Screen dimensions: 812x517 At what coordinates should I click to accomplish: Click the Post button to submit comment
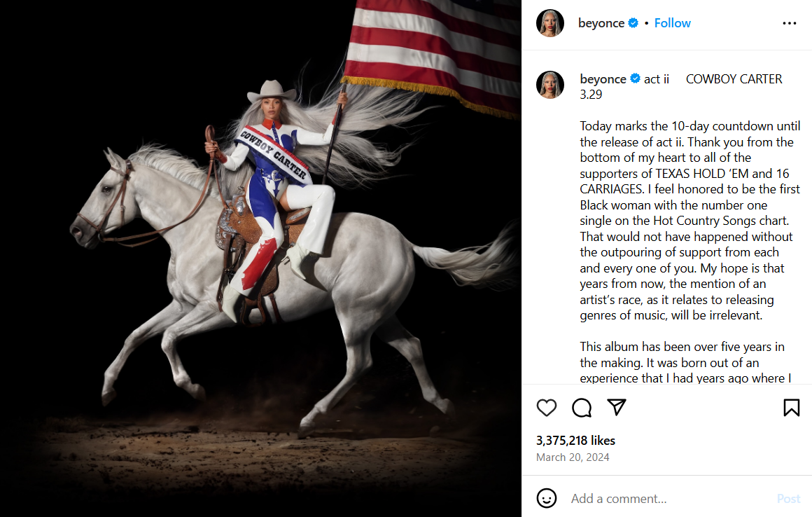[x=788, y=498]
